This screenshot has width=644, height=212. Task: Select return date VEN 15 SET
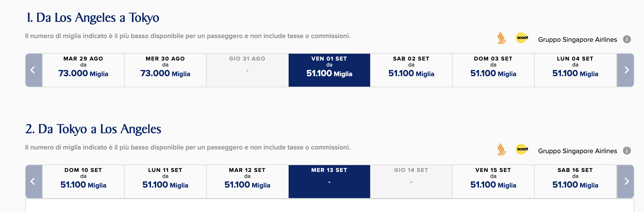(x=493, y=181)
